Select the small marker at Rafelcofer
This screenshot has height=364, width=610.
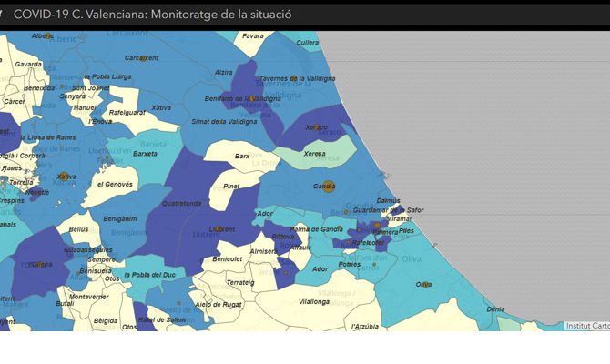(x=349, y=242)
